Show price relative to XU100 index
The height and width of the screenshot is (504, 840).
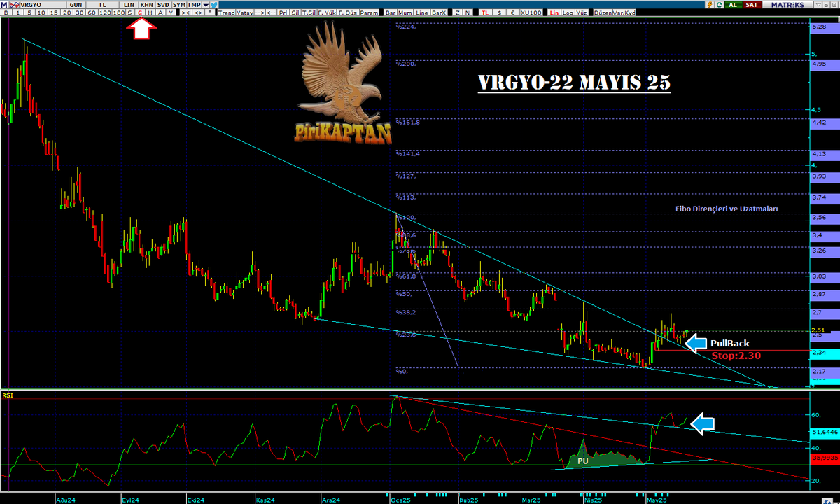point(531,13)
